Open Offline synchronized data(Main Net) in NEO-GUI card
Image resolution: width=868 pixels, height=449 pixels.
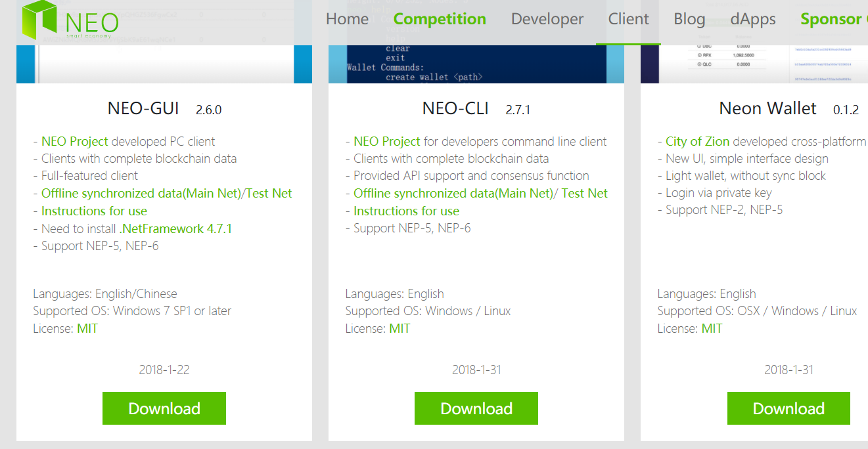pos(141,193)
